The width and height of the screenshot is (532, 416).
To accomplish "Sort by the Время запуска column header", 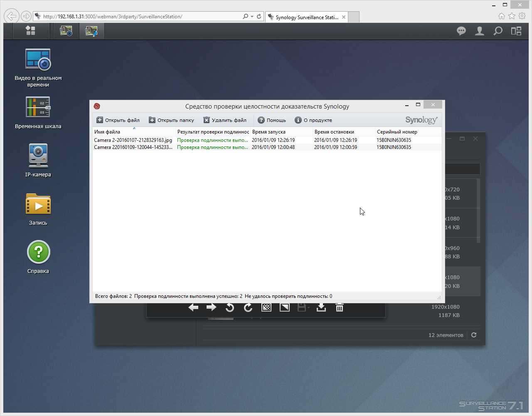I will (x=281, y=132).
